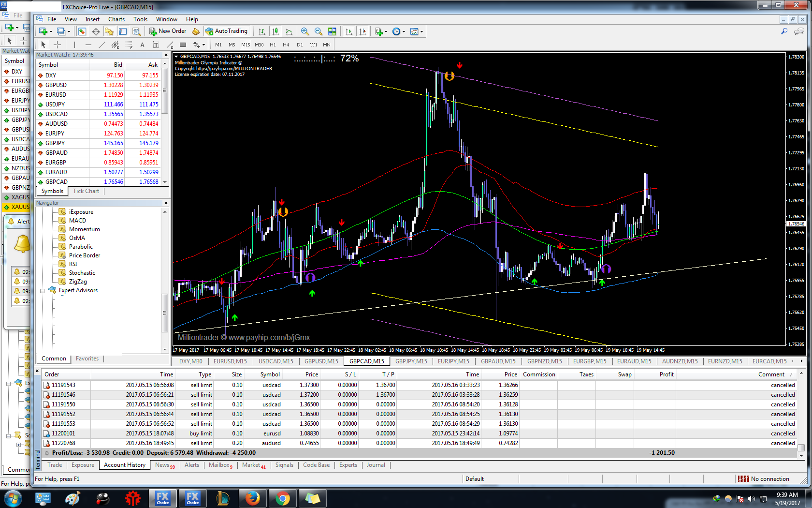Tile chart windows icon
812x508 pixels.
point(332,31)
